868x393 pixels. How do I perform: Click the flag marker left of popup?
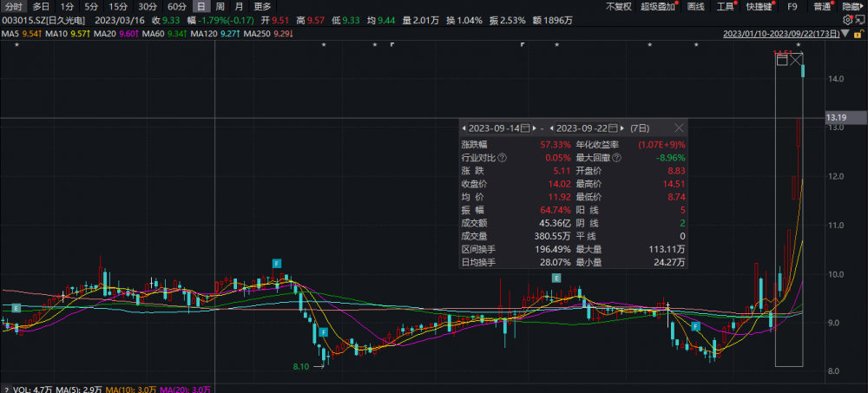tap(522, 44)
